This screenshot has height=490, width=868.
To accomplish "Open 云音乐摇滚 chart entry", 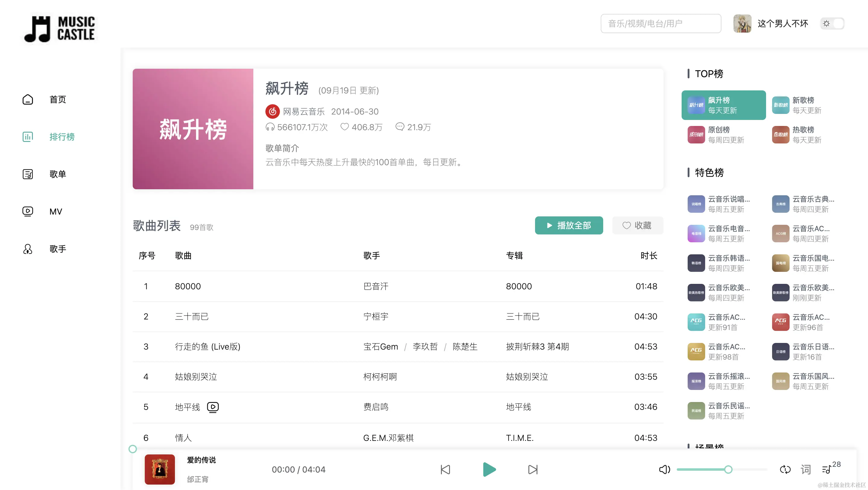I will 724,381.
